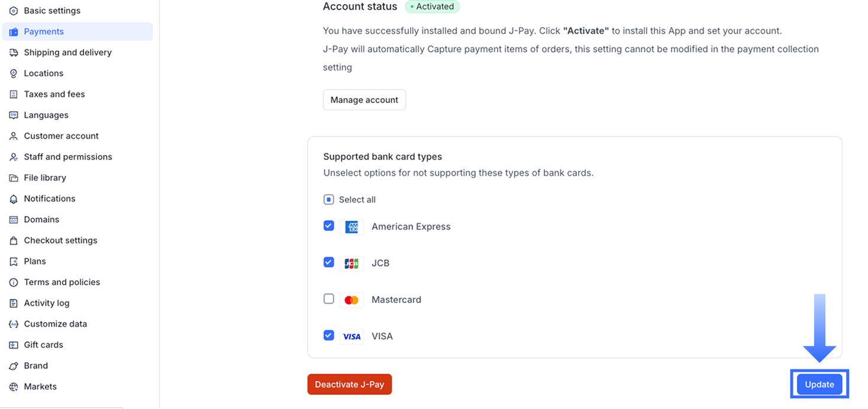Click the Manage account button

[364, 100]
